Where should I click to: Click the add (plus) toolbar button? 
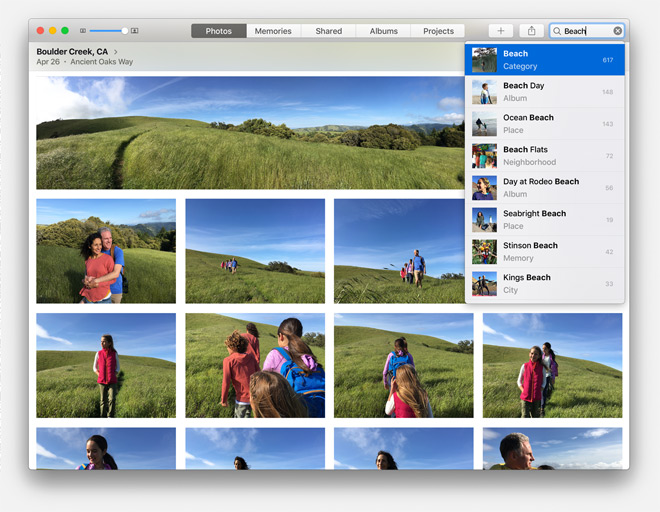(501, 31)
